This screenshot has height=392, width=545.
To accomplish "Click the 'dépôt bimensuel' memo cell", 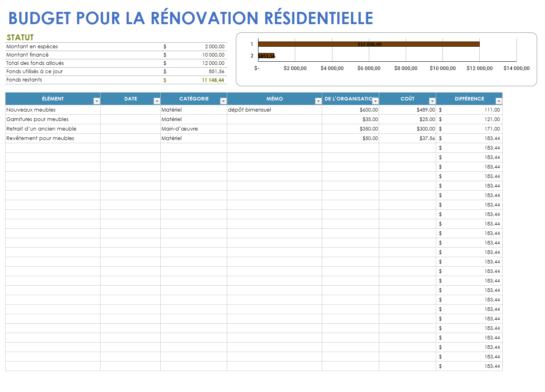I will 275,110.
